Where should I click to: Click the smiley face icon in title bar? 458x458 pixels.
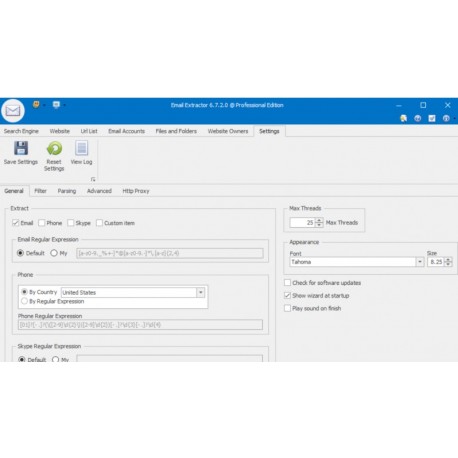[36, 105]
